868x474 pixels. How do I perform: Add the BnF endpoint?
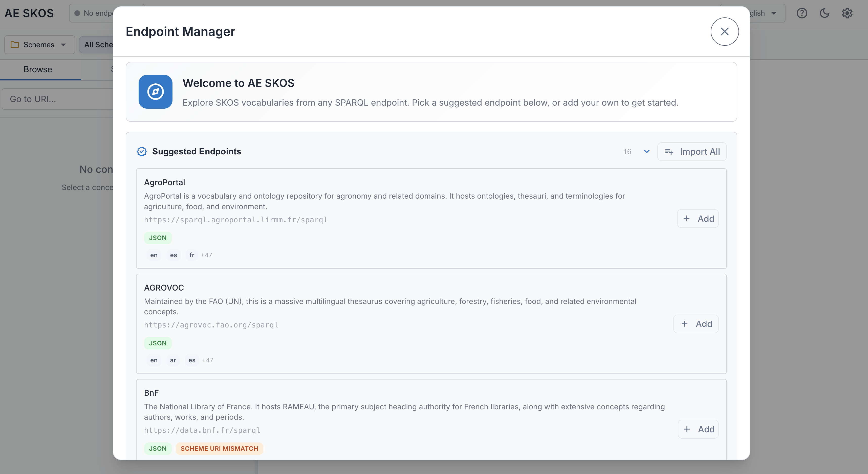[698, 429]
